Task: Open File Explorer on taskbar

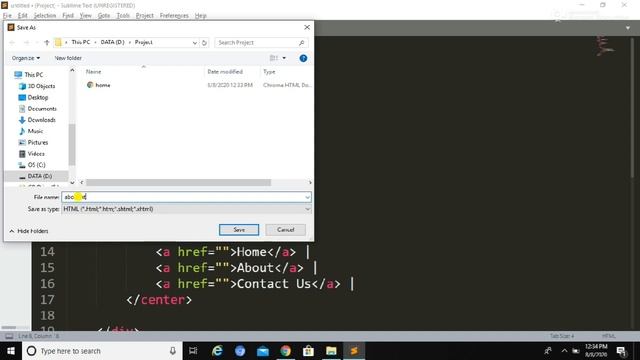Action: pos(331,351)
